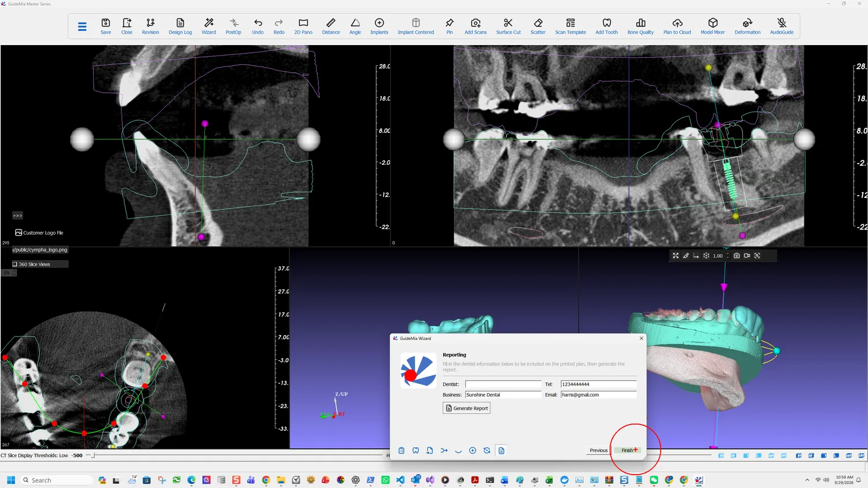Screen dimensions: 868x488
Task: Go to the wizard file import step icon
Action: click(429, 450)
